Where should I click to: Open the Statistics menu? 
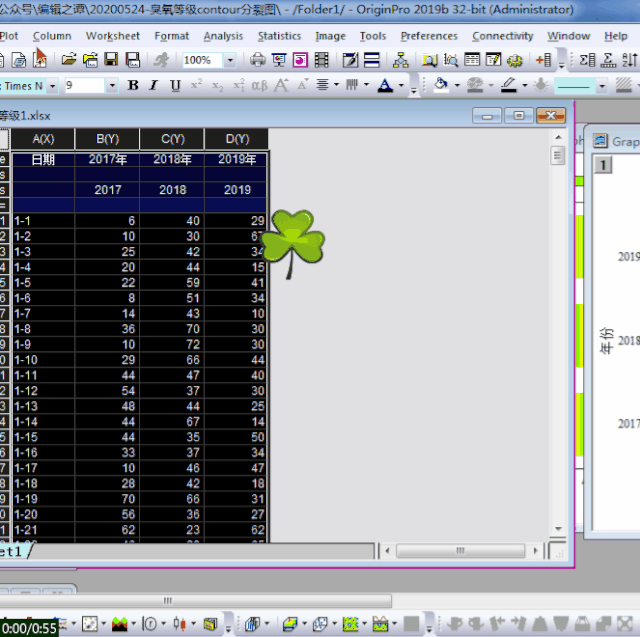pyautogui.click(x=279, y=36)
